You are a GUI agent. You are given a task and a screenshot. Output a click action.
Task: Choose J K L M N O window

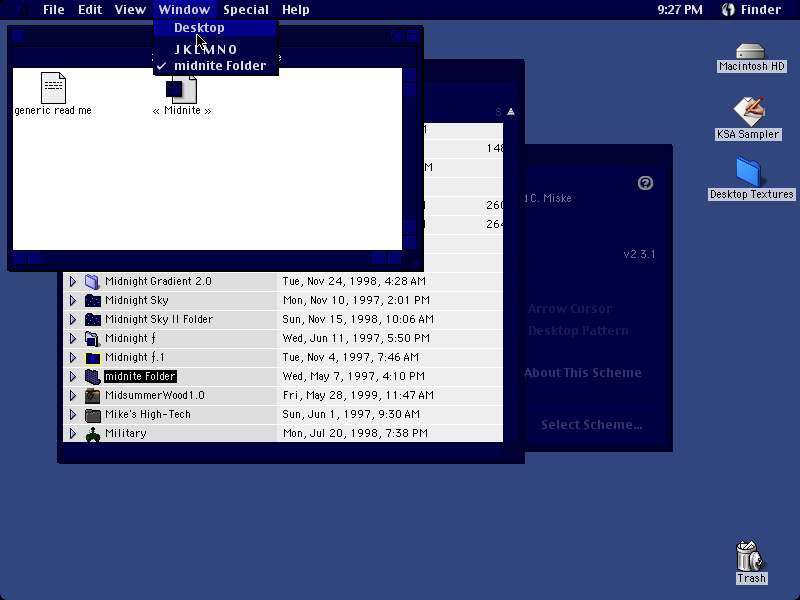[216, 49]
